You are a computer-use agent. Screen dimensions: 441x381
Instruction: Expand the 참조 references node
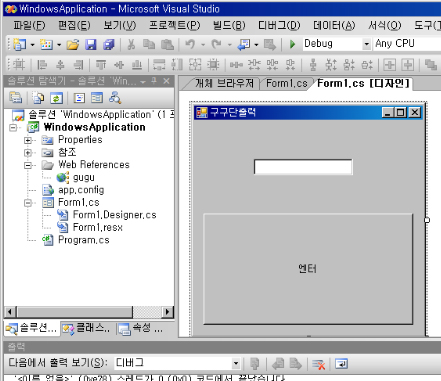click(x=28, y=153)
